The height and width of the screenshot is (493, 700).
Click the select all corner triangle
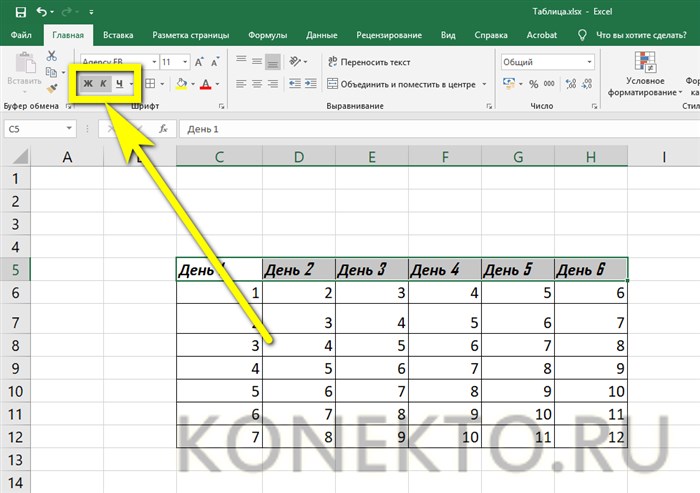coord(19,157)
